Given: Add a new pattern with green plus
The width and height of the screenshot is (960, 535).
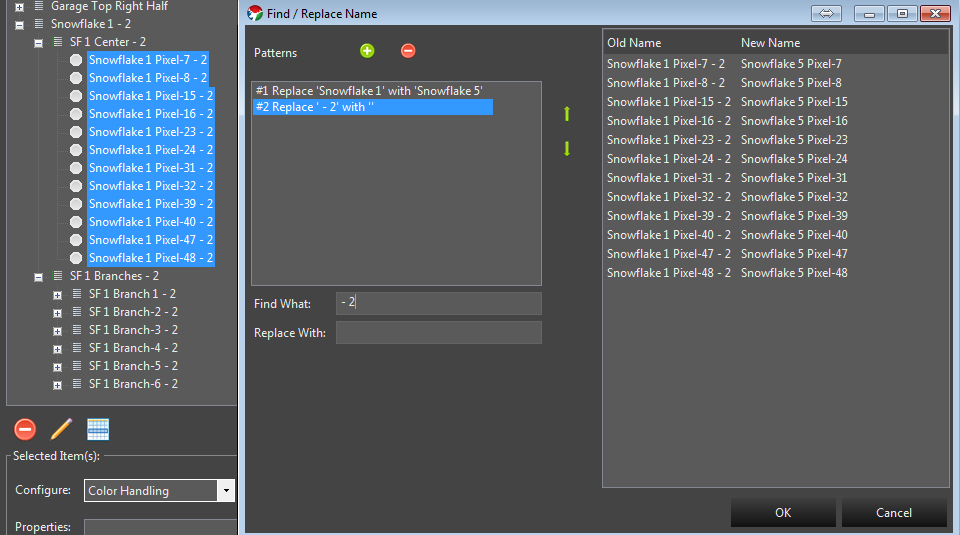Looking at the screenshot, I should [367, 51].
